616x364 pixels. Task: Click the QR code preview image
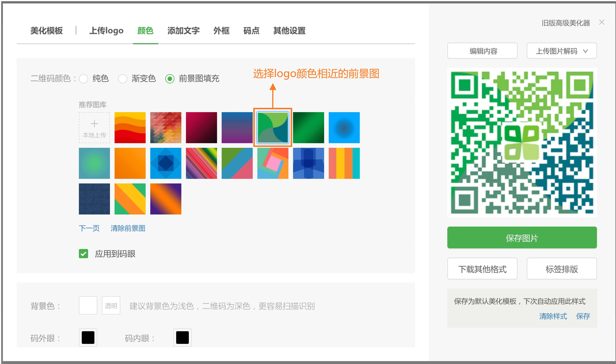pyautogui.click(x=522, y=143)
